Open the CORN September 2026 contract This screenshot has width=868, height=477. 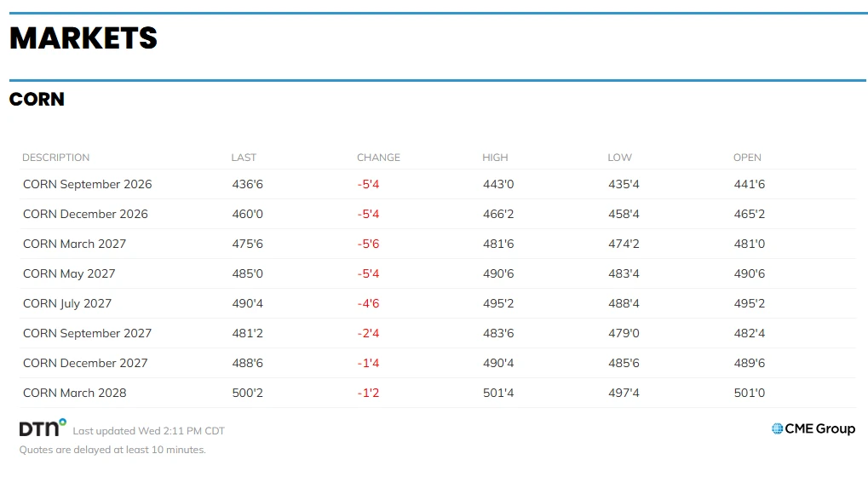(88, 184)
